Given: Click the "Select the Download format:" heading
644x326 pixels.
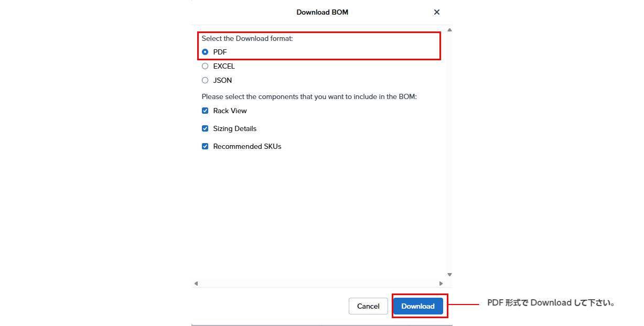Looking at the screenshot, I should click(x=247, y=38).
